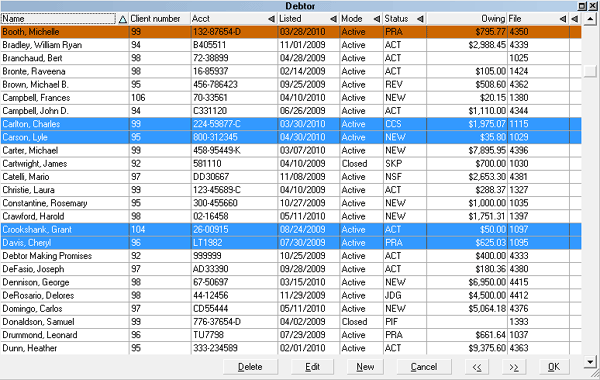Select Carter, Michael debtor
600x380 pixels.
(x=291, y=151)
